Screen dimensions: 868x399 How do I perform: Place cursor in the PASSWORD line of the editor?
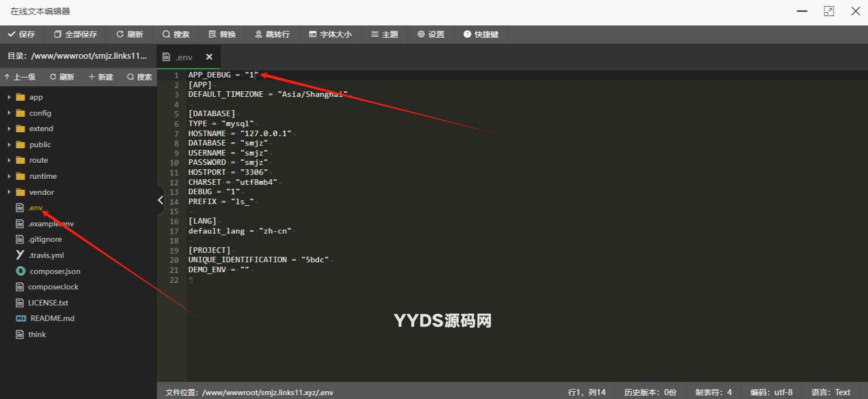[x=228, y=163]
